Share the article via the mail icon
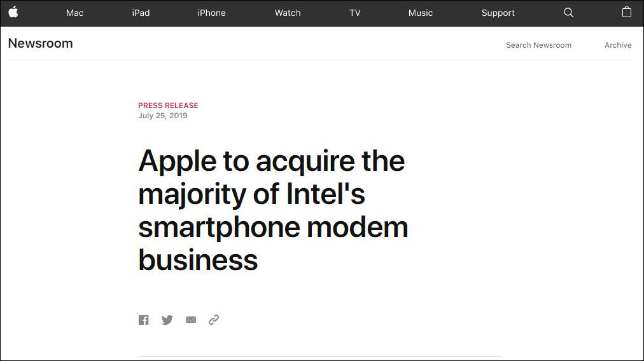Screen dimensions: 644x361 [191, 320]
